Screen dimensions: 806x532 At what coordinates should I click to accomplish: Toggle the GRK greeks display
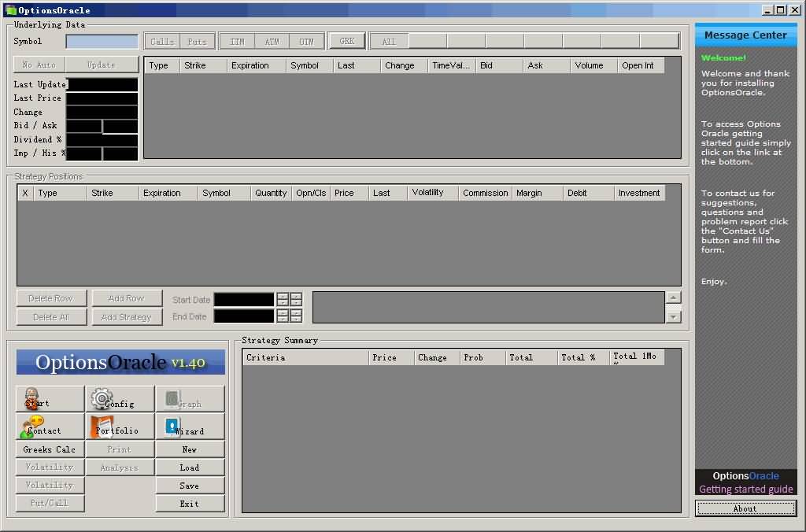[347, 41]
